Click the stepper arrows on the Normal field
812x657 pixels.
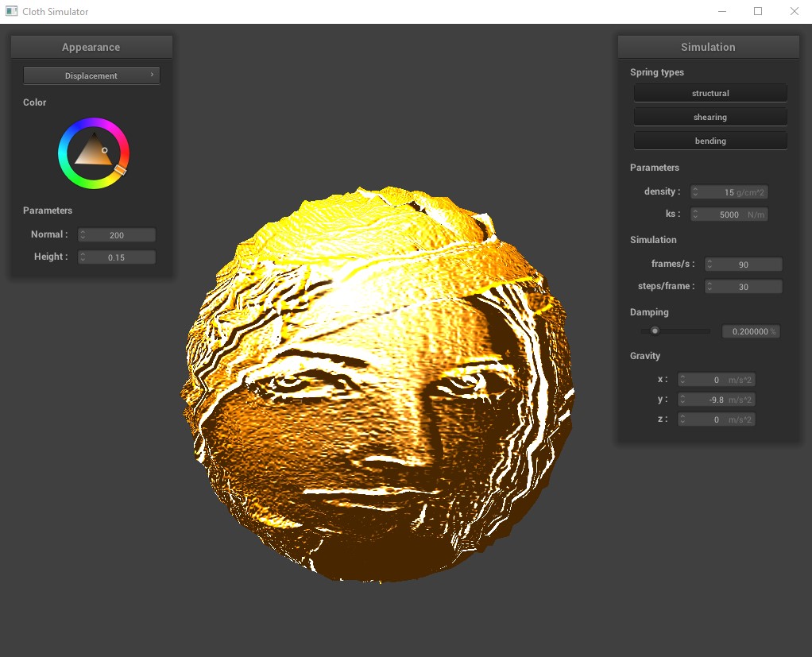[x=83, y=235]
